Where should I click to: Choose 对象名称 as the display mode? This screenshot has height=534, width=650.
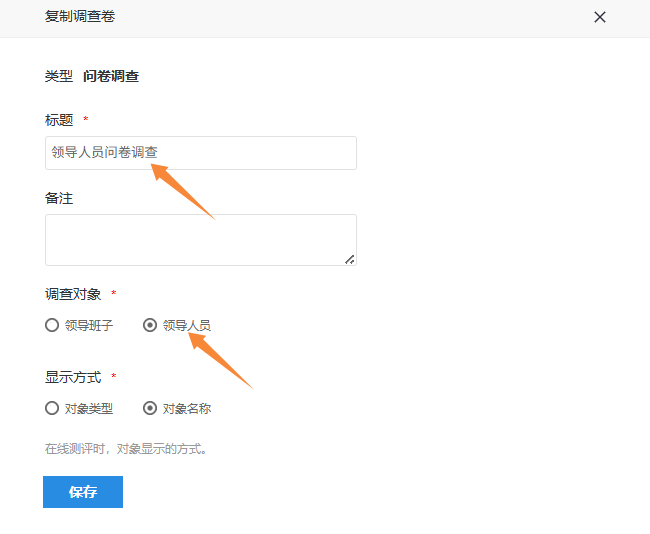coord(150,408)
